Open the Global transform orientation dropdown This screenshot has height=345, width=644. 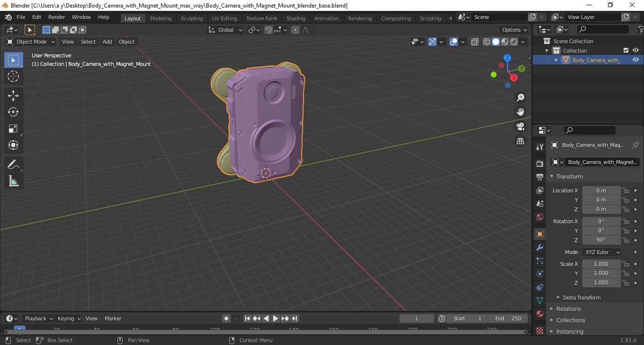click(x=225, y=30)
